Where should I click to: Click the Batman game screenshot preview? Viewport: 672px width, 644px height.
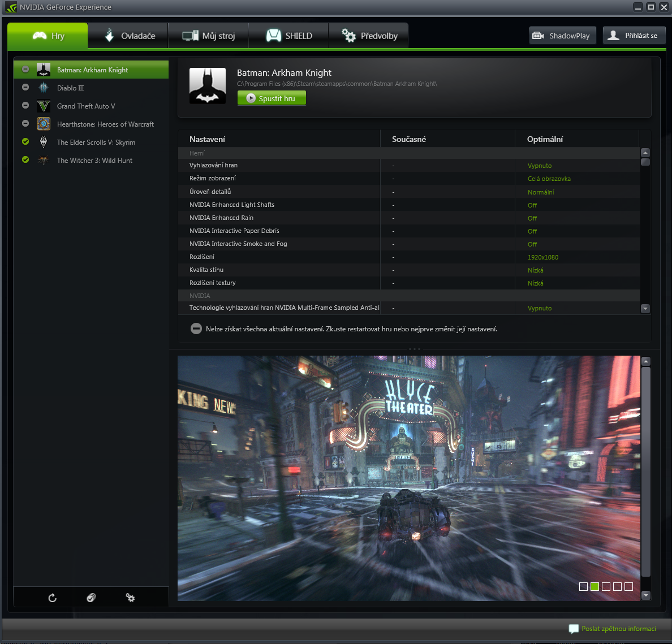(409, 478)
